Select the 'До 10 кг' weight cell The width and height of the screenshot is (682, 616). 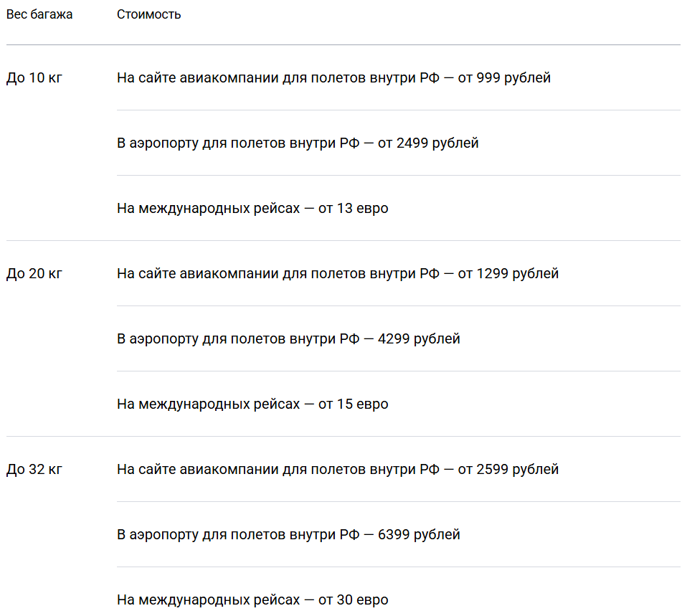coord(34,77)
